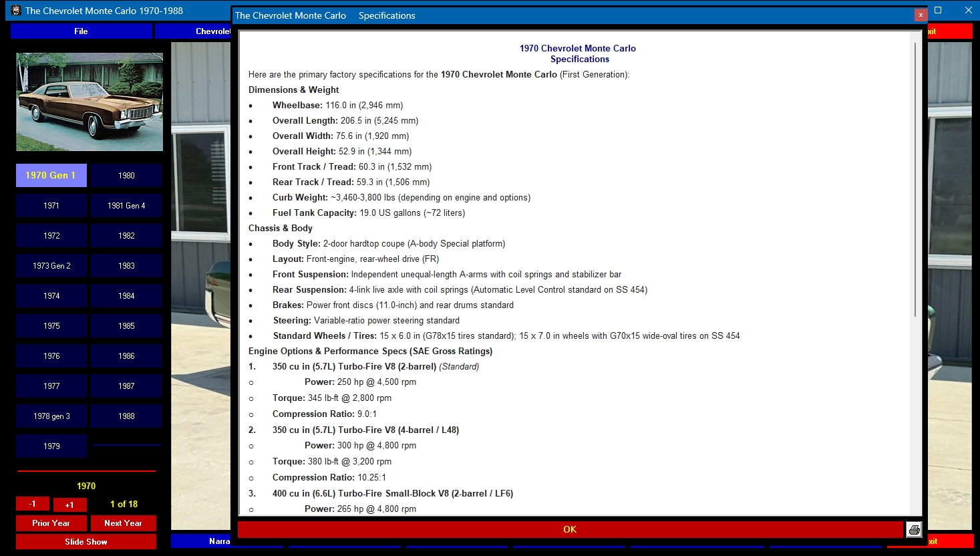Step back one image with -1
This screenshot has height=556, width=980.
click(x=33, y=504)
